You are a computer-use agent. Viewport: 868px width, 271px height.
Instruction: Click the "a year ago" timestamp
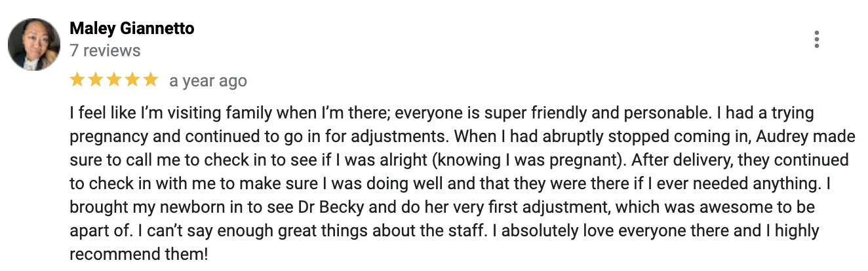(208, 81)
